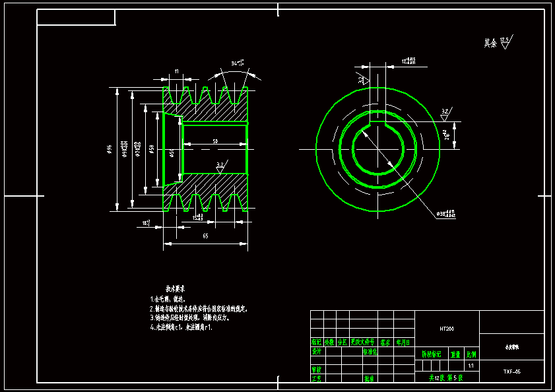Click the '其余' surface finish label
Image resolution: width=555 pixels, height=392 pixels.
[x=490, y=43]
